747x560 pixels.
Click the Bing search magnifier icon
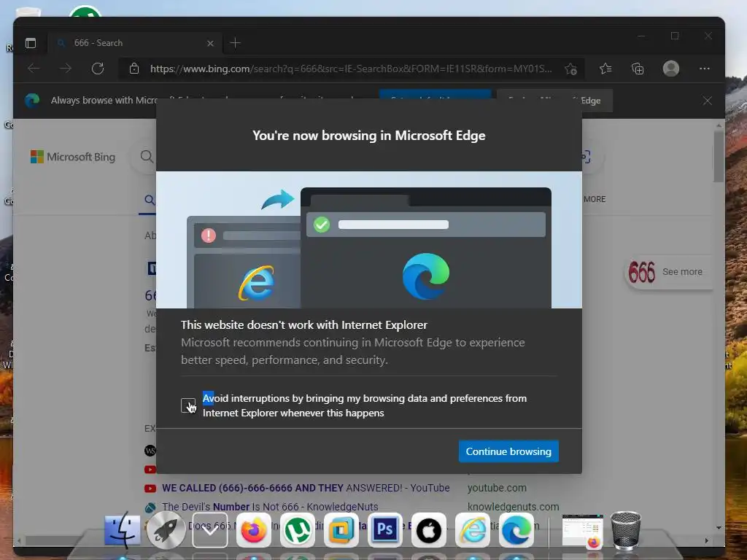[147, 156]
